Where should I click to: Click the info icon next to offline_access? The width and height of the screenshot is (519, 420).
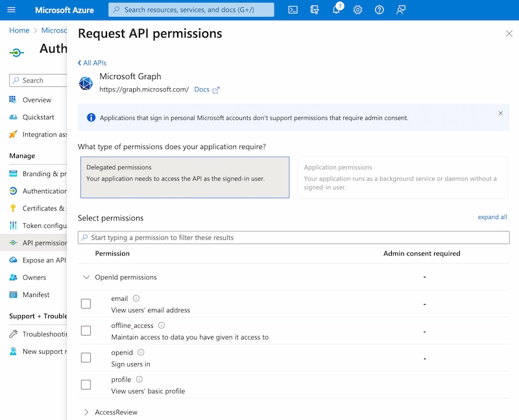coord(162,325)
